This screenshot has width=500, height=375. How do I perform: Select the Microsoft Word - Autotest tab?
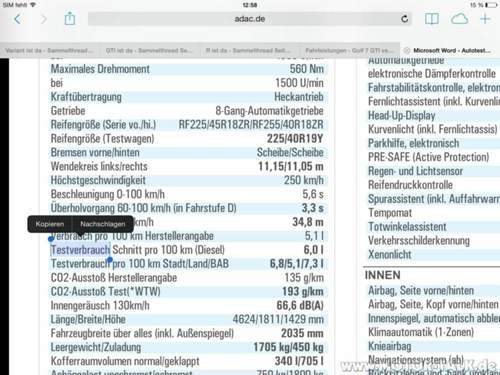450,50
